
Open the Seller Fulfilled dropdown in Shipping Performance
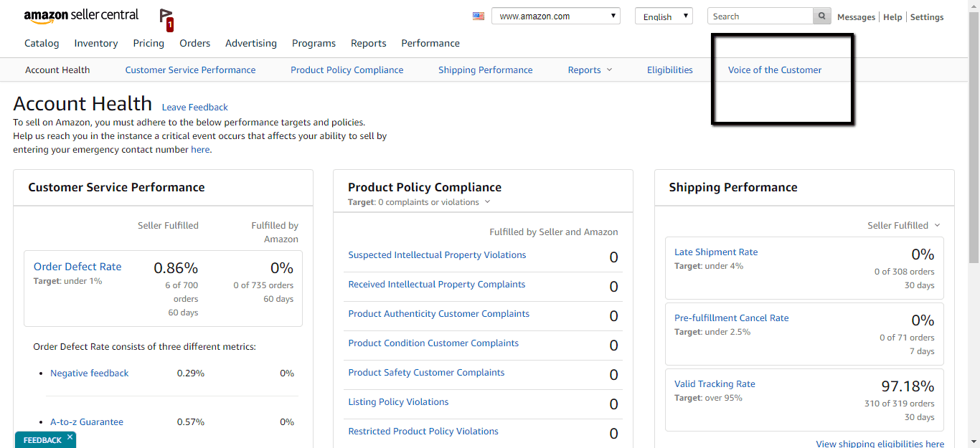[x=904, y=225]
